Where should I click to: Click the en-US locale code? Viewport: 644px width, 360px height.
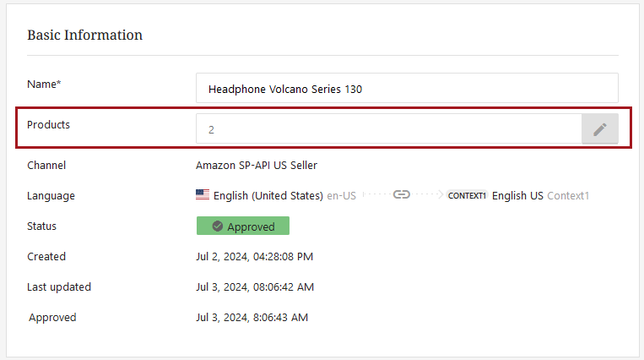(341, 195)
